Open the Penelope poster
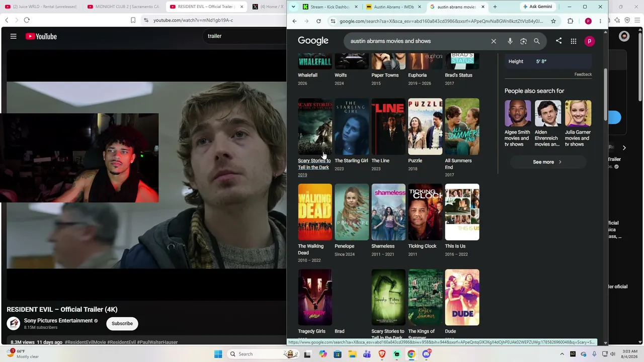Screen dimensions: 644x362 click(x=352, y=212)
